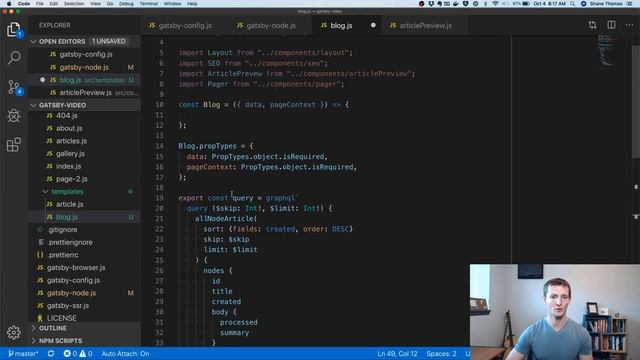Open the View menu
The width and height of the screenshot is (640, 360).
pos(96,4)
